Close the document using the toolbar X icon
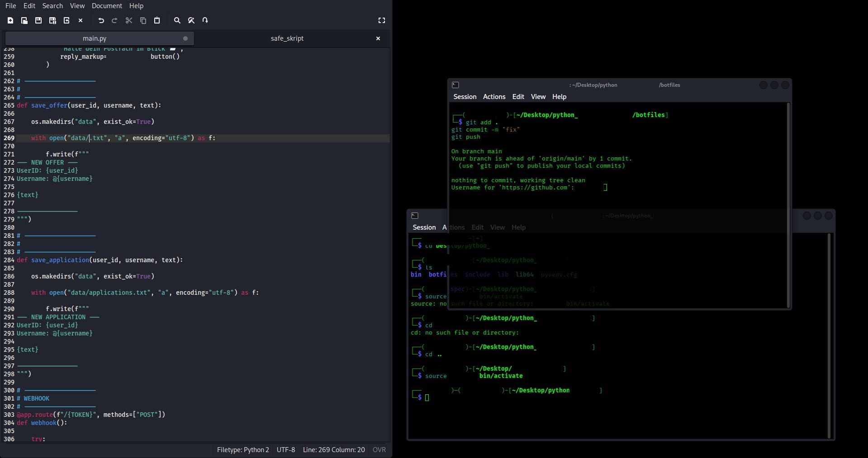 tap(81, 20)
